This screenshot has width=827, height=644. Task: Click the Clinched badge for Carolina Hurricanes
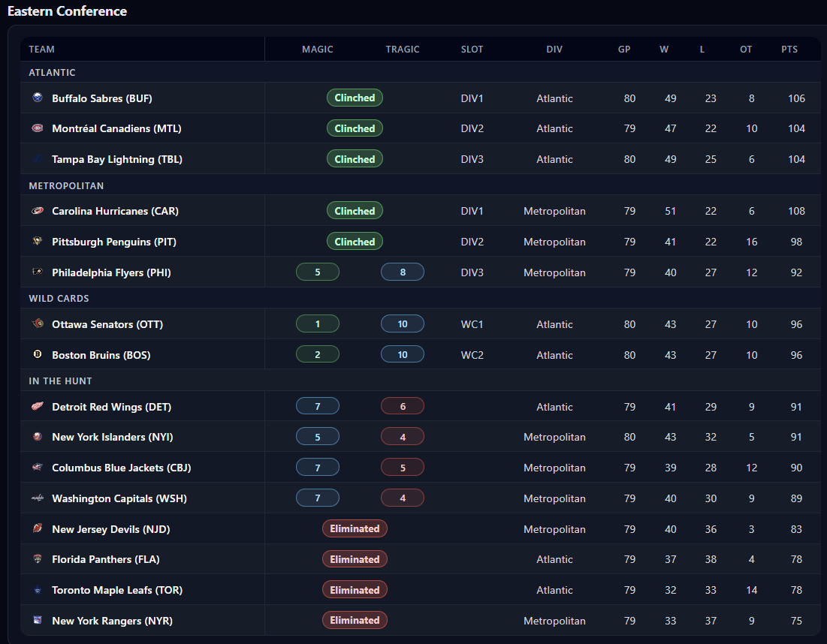coord(355,211)
